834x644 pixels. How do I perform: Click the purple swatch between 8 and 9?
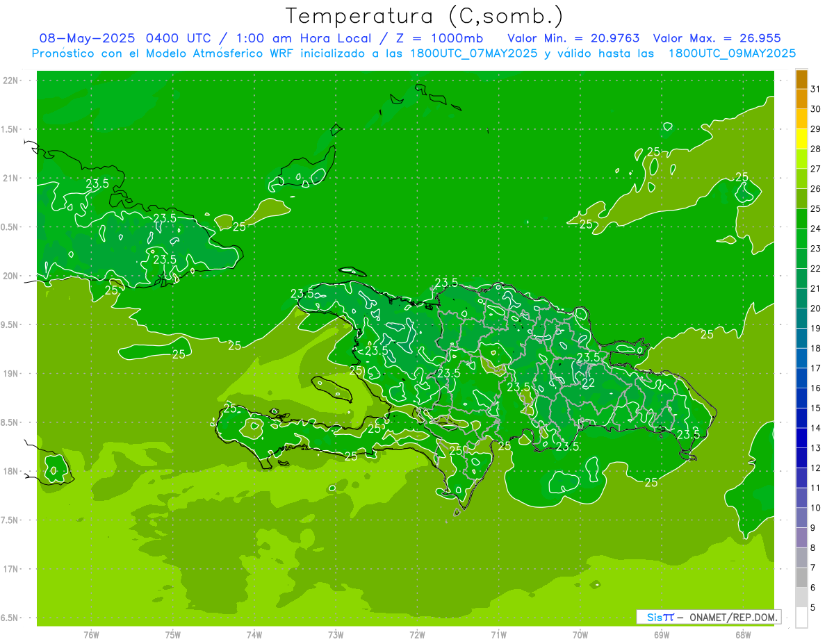point(801,538)
